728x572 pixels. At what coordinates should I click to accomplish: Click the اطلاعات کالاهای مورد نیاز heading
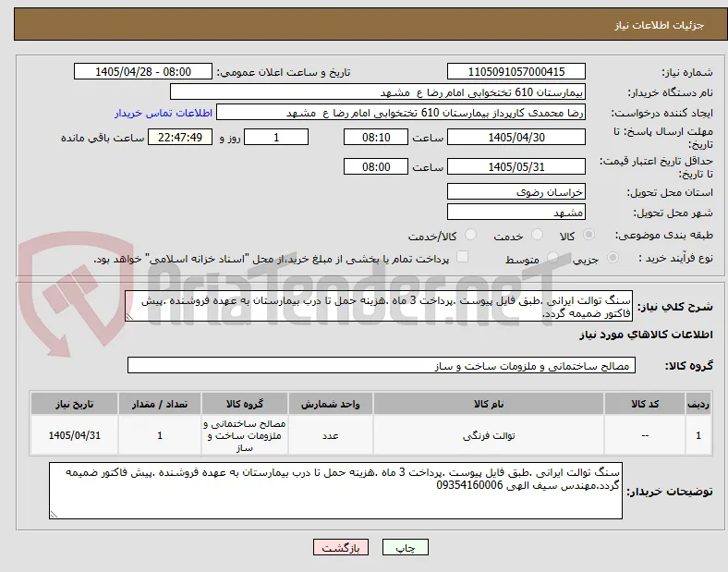click(646, 335)
